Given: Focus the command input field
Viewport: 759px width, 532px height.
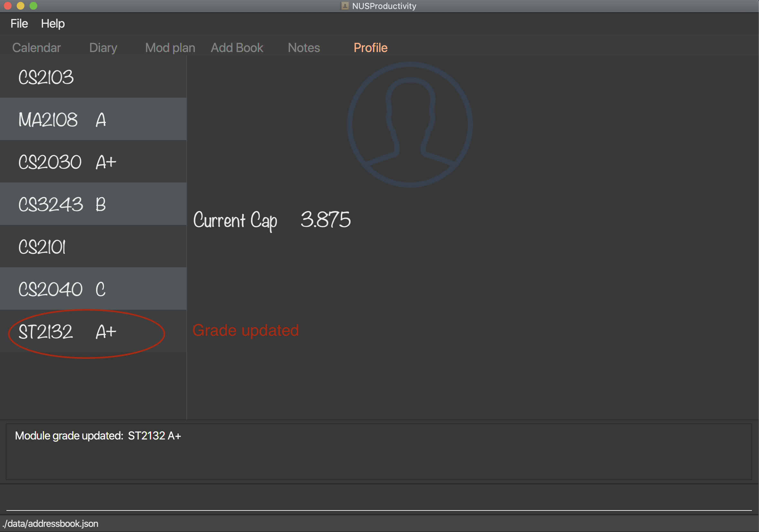Looking at the screenshot, I should pyautogui.click(x=379, y=500).
